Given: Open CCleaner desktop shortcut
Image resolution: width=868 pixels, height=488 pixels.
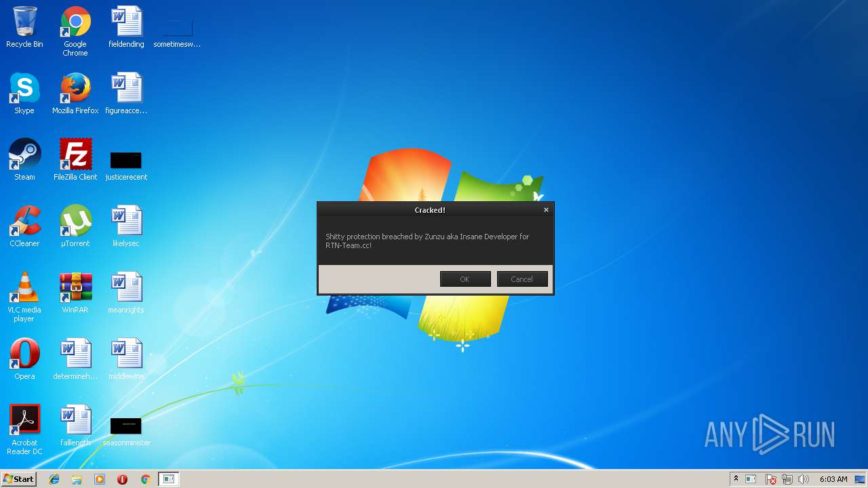Looking at the screenshot, I should coord(24,227).
